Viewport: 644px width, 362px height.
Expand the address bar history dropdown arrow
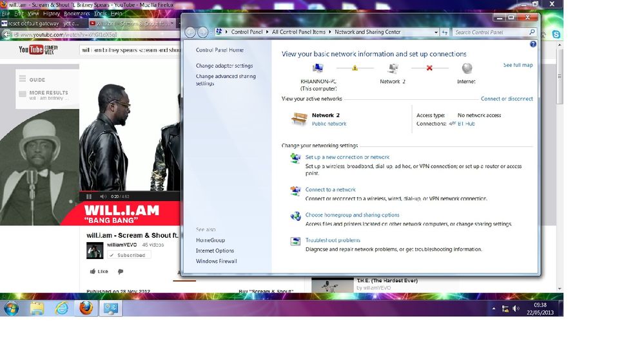436,32
